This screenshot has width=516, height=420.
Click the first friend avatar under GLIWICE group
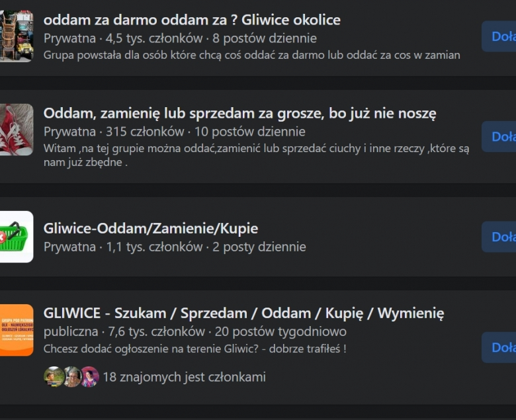(54, 377)
